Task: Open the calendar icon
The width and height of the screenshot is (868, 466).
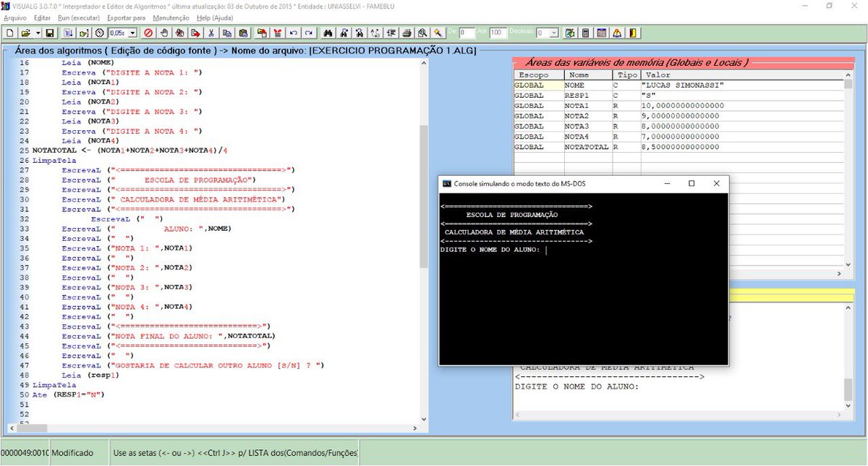Action: (x=602, y=33)
